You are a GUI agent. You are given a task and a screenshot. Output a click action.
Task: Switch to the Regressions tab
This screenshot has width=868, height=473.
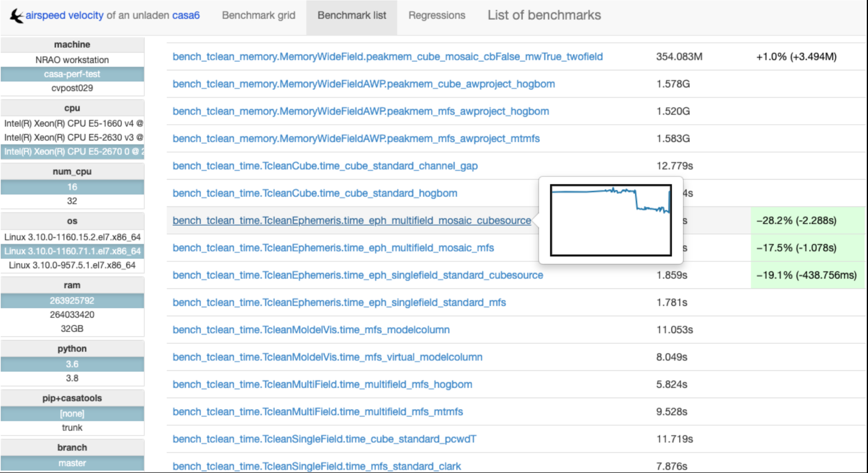coord(437,16)
